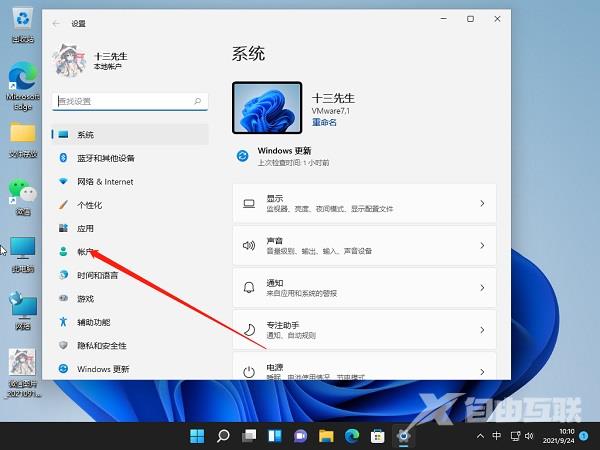Viewport: 600px width, 450px height.
Task: Select 系统 in the sidebar
Action: 130,134
